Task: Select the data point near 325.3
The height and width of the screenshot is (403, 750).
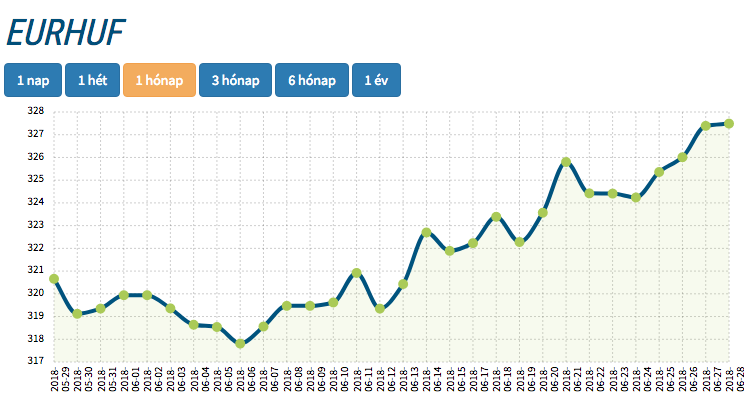Action: point(659,172)
